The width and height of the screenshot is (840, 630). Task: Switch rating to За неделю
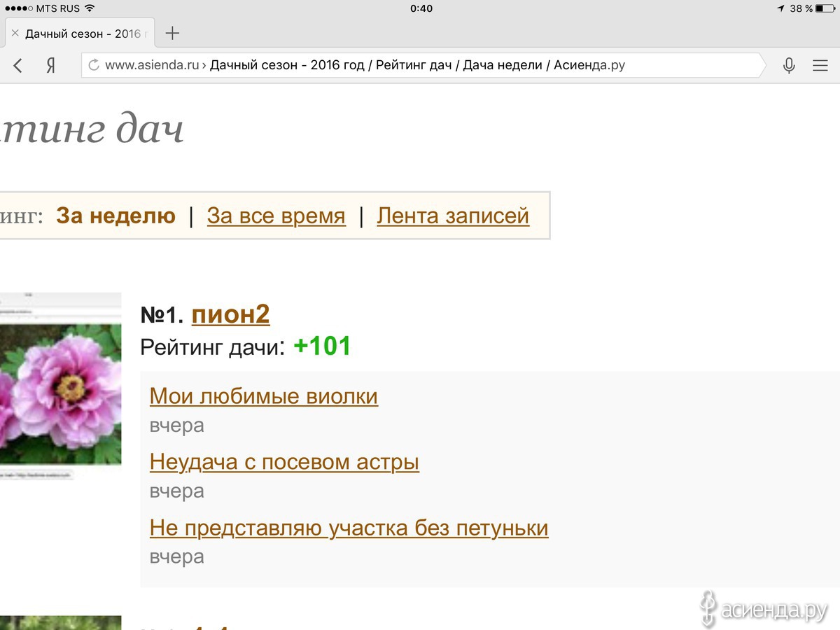115,216
